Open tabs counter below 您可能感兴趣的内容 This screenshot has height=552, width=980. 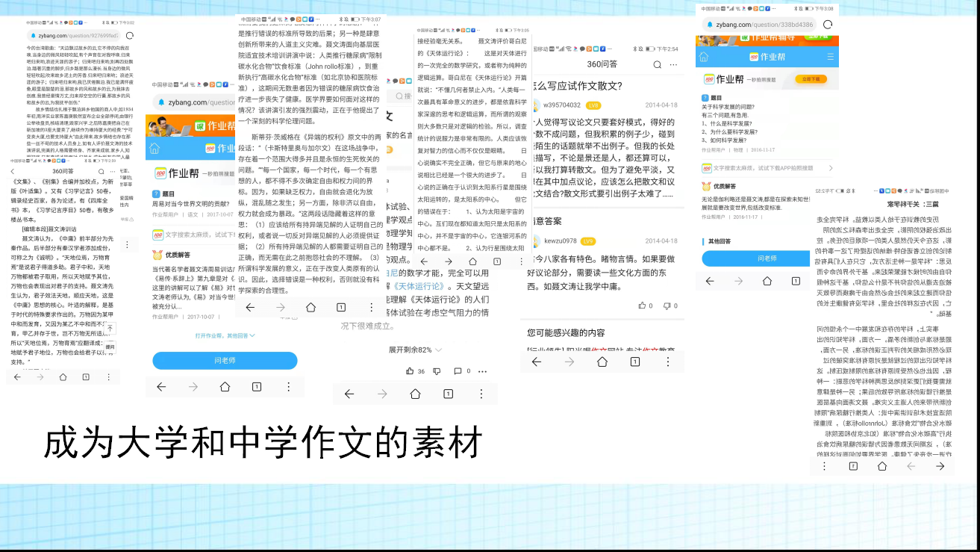(x=634, y=362)
